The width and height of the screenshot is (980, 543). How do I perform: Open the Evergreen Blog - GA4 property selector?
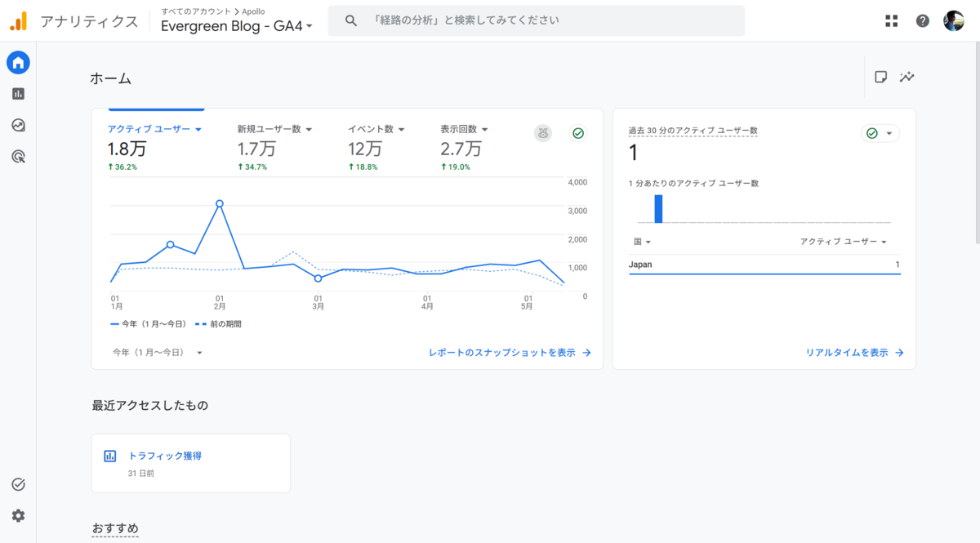click(x=237, y=26)
